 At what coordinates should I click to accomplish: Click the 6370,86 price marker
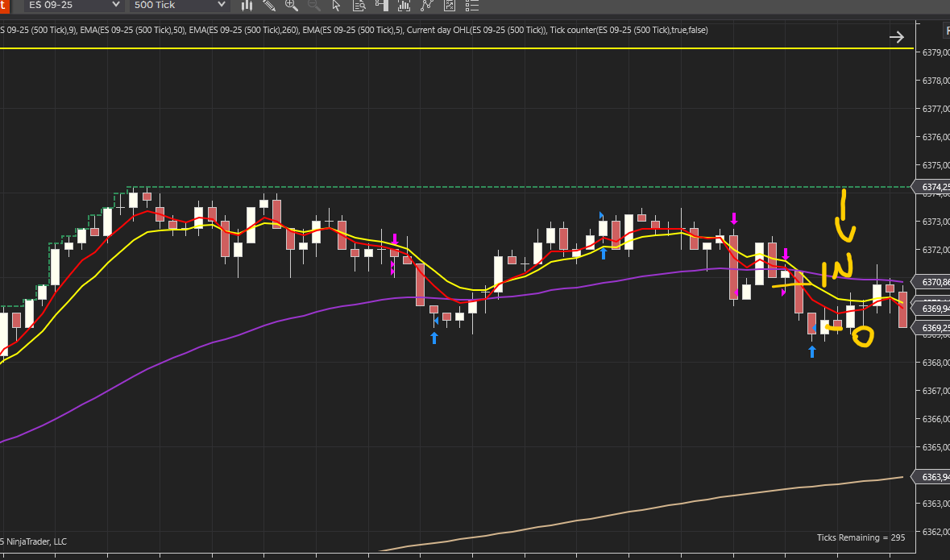tap(932, 282)
